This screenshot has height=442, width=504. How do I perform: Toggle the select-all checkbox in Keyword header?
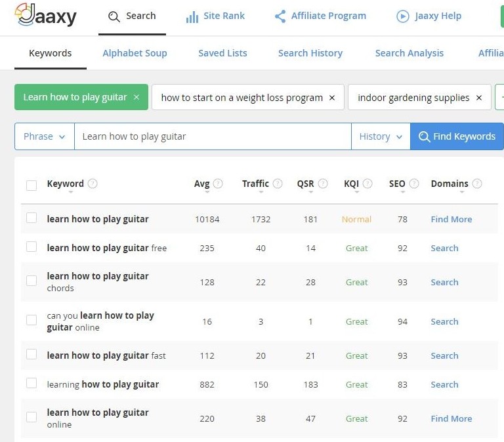coord(31,186)
